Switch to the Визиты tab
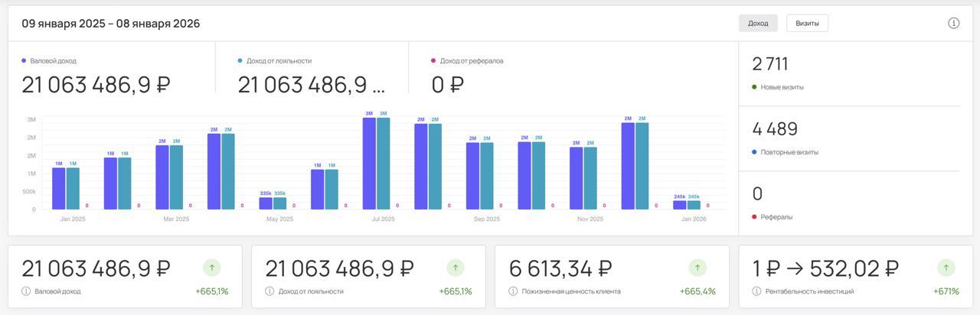 click(807, 23)
